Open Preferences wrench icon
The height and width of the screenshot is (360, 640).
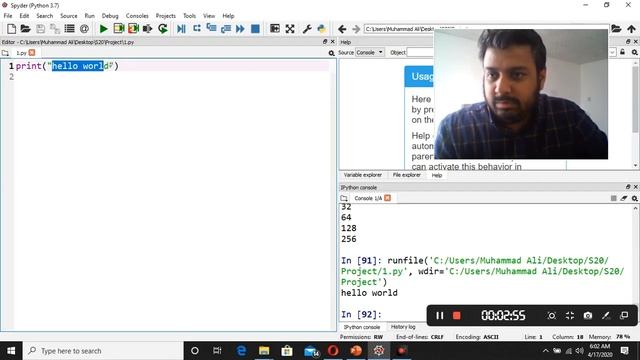[x=307, y=29]
